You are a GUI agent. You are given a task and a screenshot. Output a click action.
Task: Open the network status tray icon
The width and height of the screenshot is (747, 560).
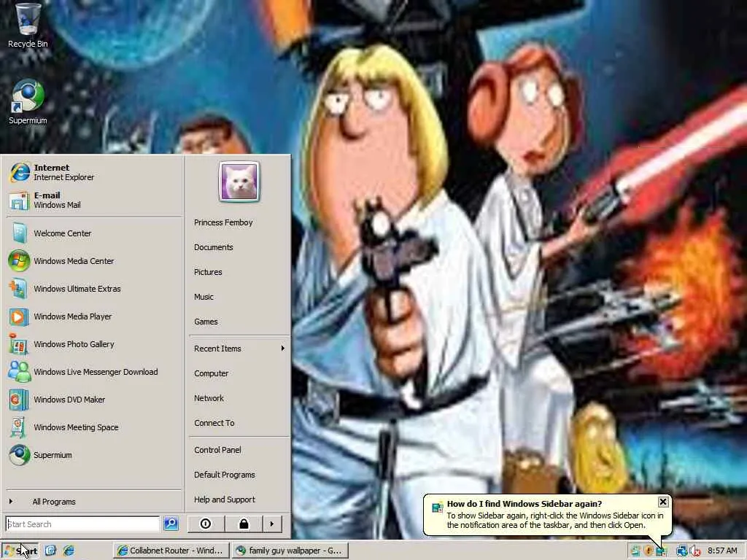point(681,551)
